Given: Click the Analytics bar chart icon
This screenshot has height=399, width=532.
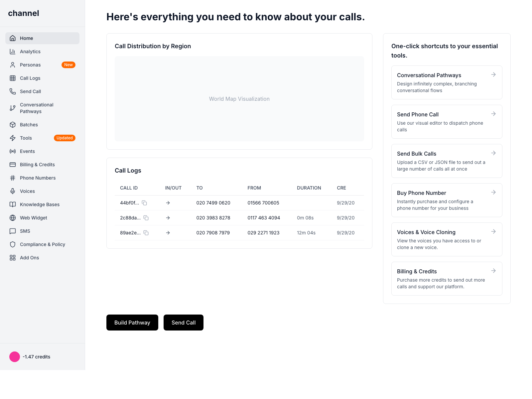Looking at the screenshot, I should 13,52.
